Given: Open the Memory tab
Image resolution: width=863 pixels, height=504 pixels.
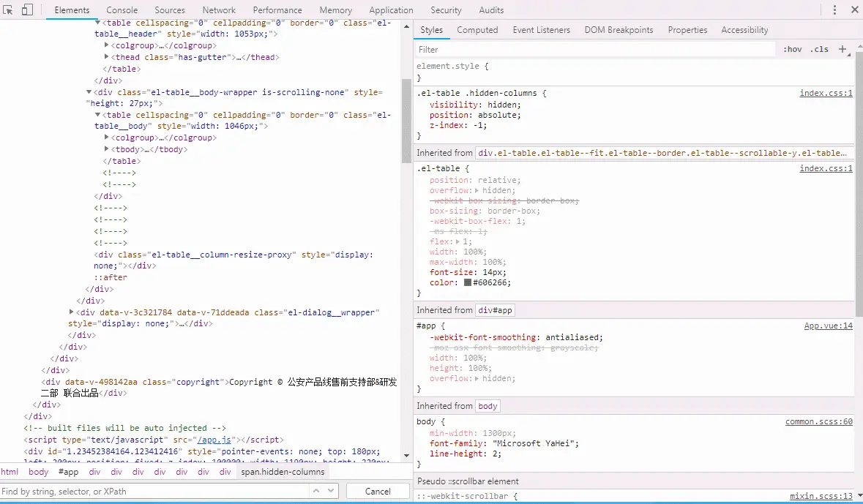Looking at the screenshot, I should (x=336, y=10).
